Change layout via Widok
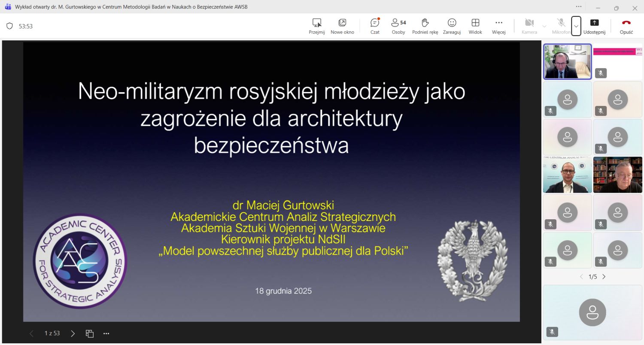644x345 pixels. (x=475, y=26)
